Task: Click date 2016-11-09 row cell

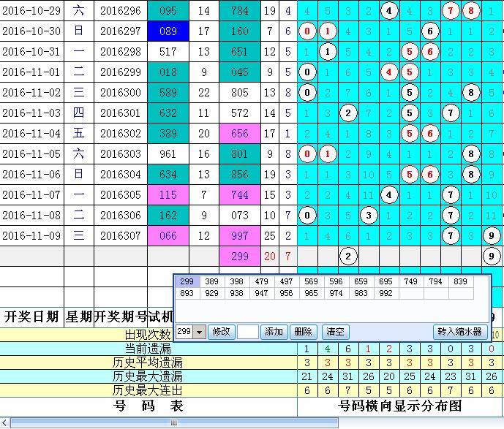Action: tap(31, 236)
